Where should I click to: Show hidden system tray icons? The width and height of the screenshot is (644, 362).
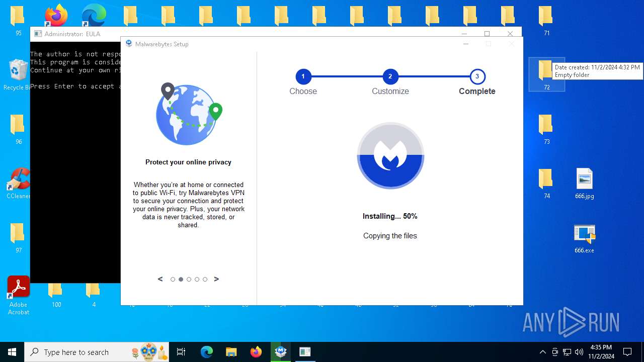tap(542, 352)
